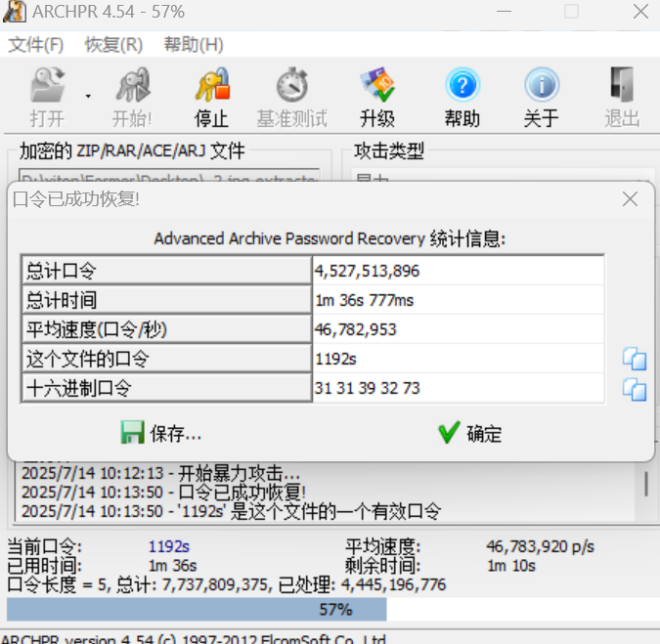Confirm the dialog with the 确定 button

[x=470, y=433]
